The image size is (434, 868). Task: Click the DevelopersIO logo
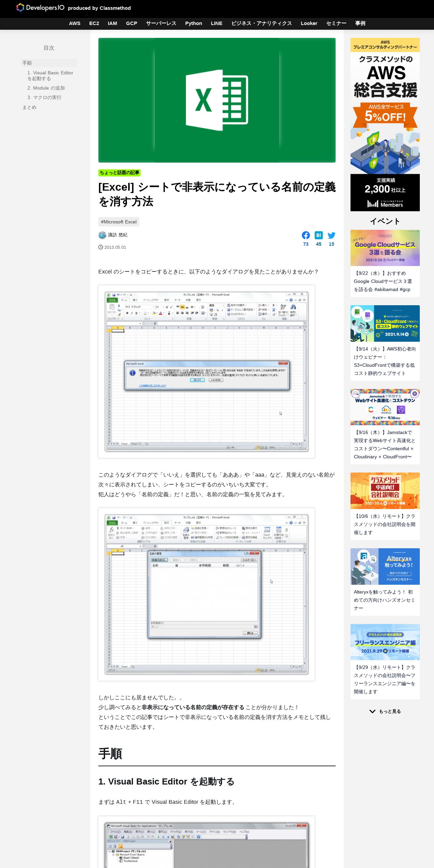(40, 7)
